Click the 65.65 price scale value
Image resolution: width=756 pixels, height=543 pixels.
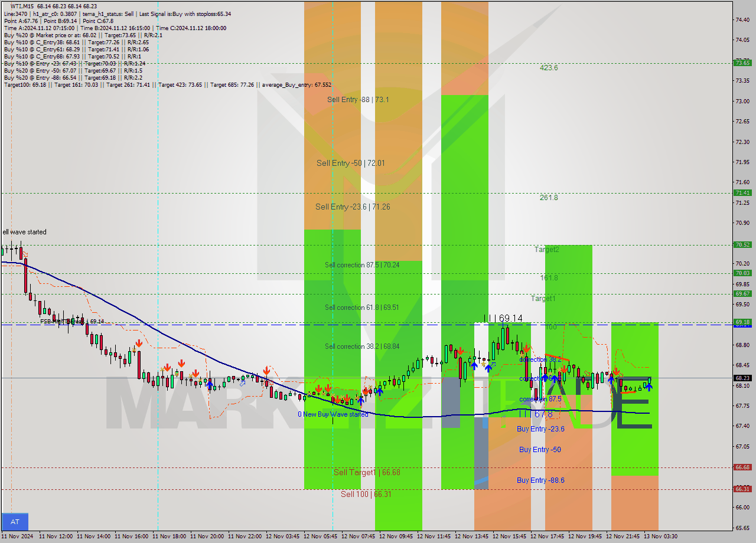coord(743,528)
